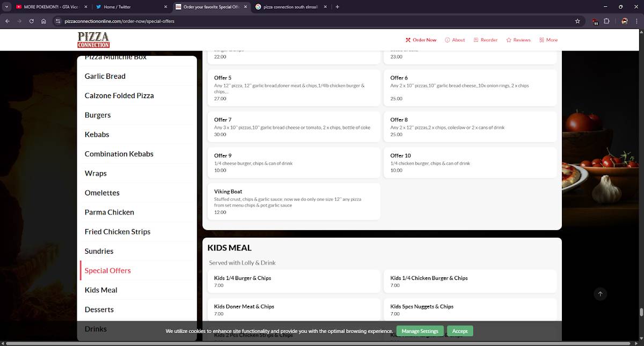The width and height of the screenshot is (644, 346).
Task: Bookmark page with the star icon
Action: (x=577, y=21)
